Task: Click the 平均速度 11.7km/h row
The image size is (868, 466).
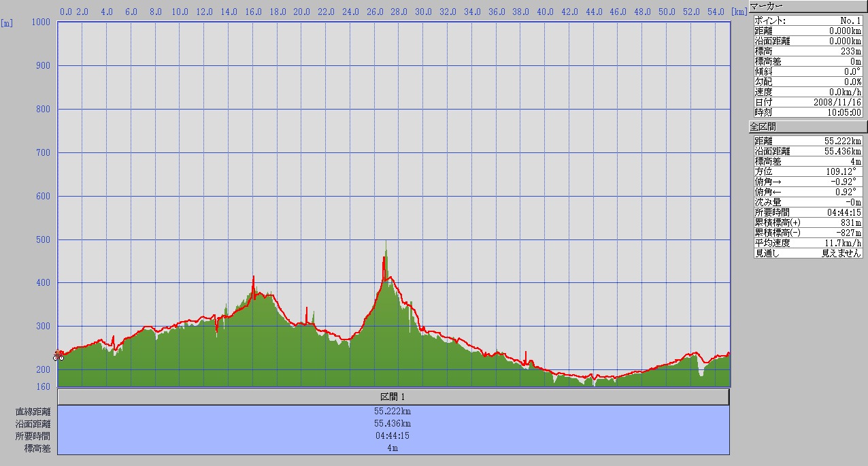Action: click(807, 243)
